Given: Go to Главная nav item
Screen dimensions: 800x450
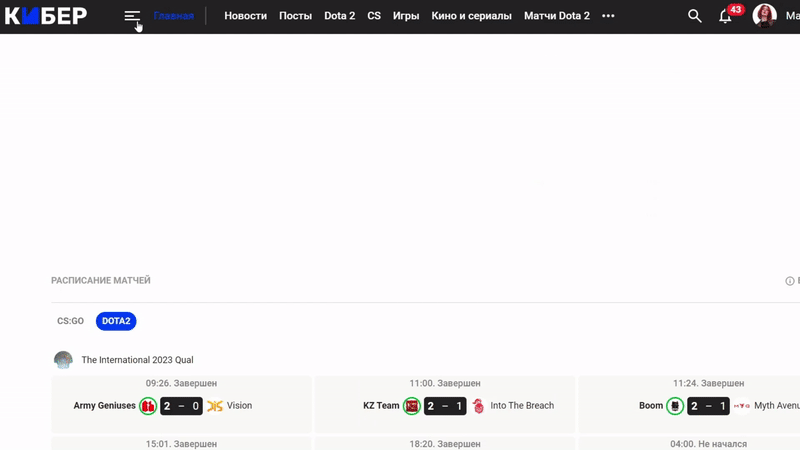Looking at the screenshot, I should pyautogui.click(x=173, y=16).
